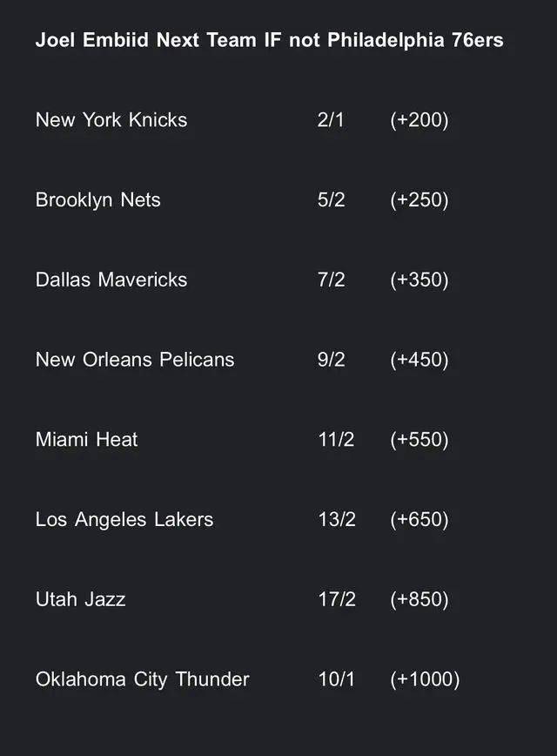This screenshot has height=756, width=557.
Task: Select New Orleans Pelicans row label
Action: [135, 360]
